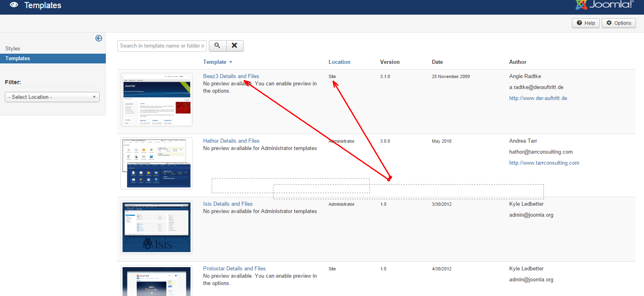
Task: Click the Date column header
Action: click(437, 62)
